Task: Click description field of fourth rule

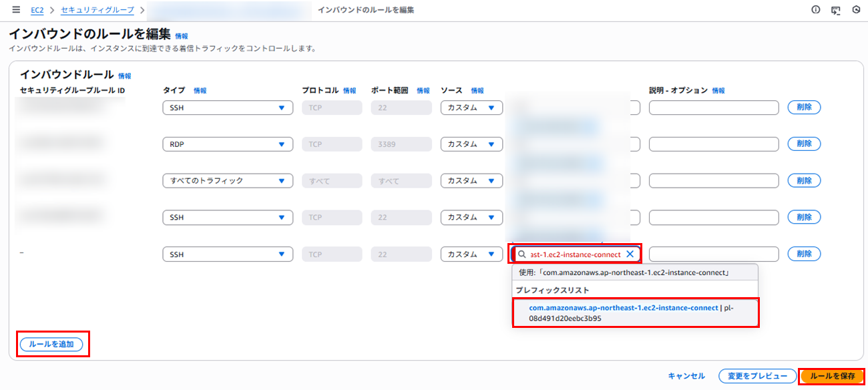Action: click(x=714, y=217)
